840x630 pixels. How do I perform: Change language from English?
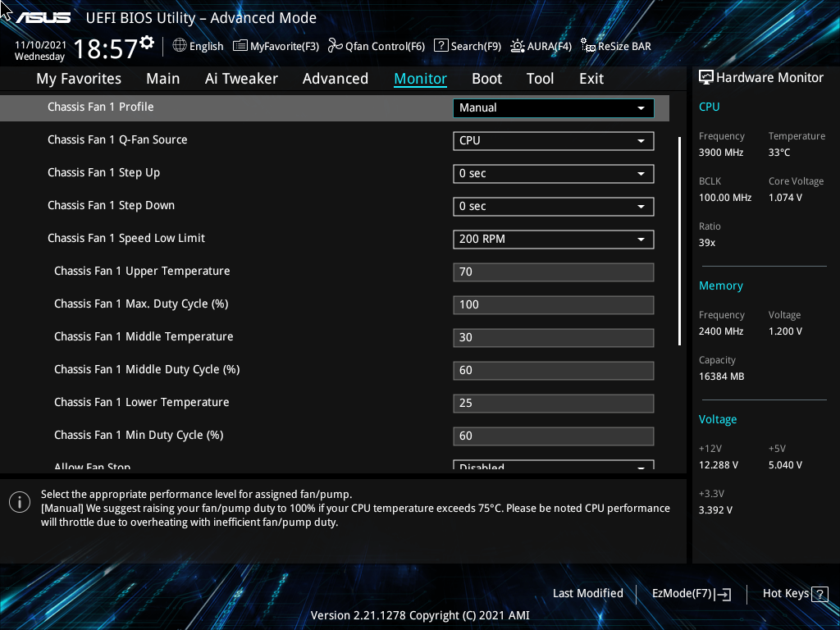tap(206, 46)
